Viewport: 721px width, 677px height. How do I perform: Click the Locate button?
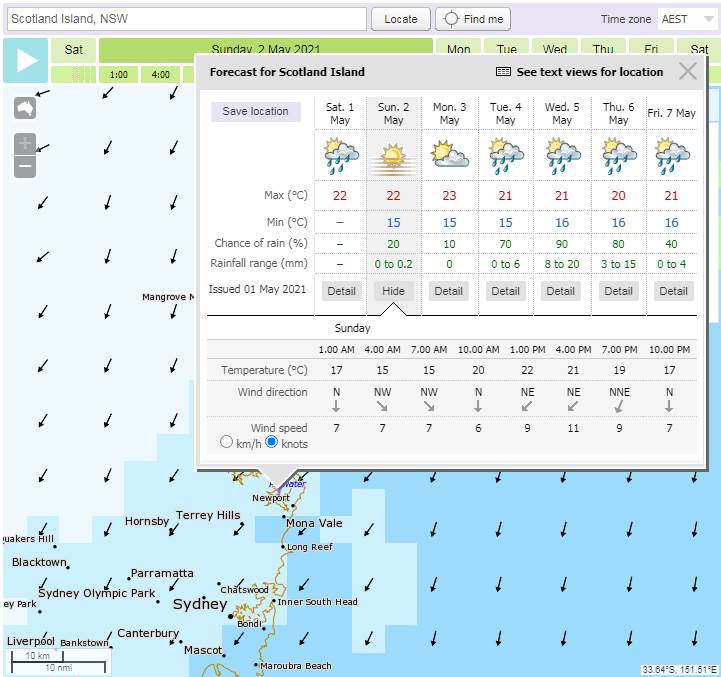(401, 19)
